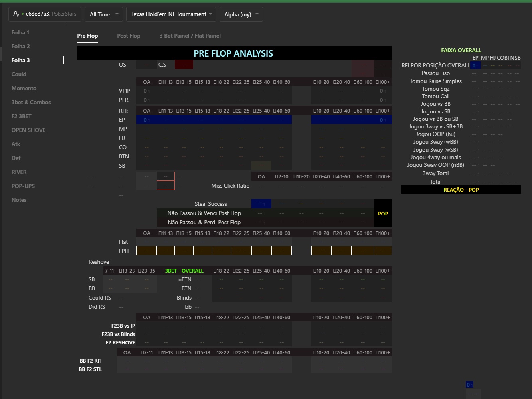Click the F2 RESHOVE row label
The height and width of the screenshot is (399, 532).
point(120,343)
